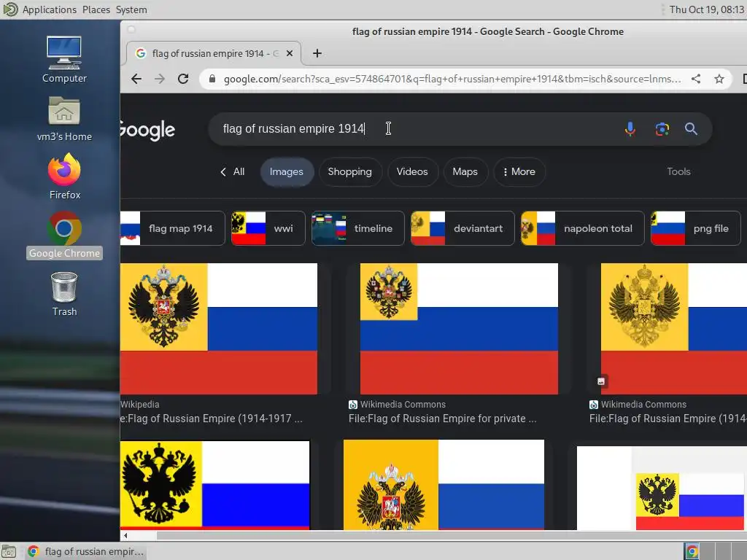Close the 'flag of russian empire 1914' tab

coord(289,53)
